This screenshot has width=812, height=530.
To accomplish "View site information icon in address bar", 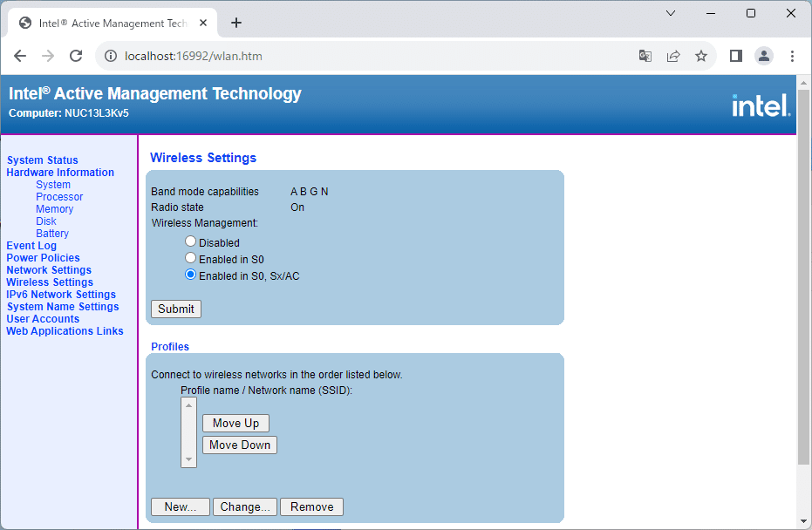I will [x=111, y=56].
